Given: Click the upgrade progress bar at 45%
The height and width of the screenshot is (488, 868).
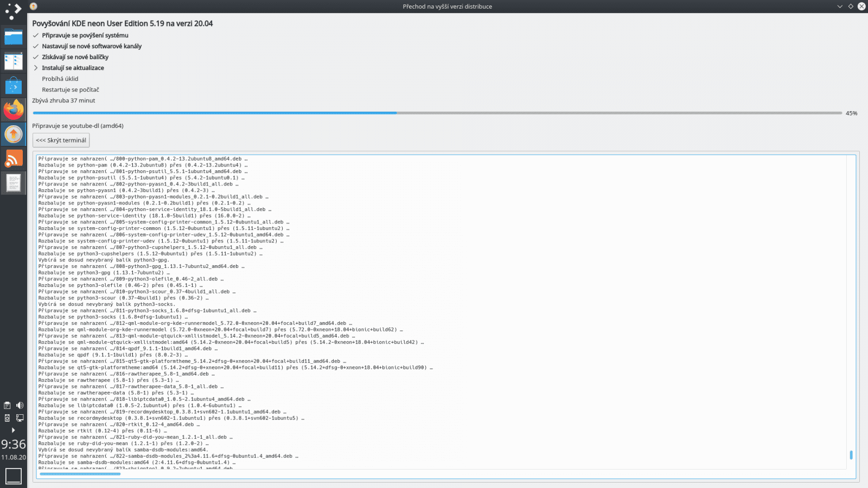Looking at the screenshot, I should pos(380,113).
